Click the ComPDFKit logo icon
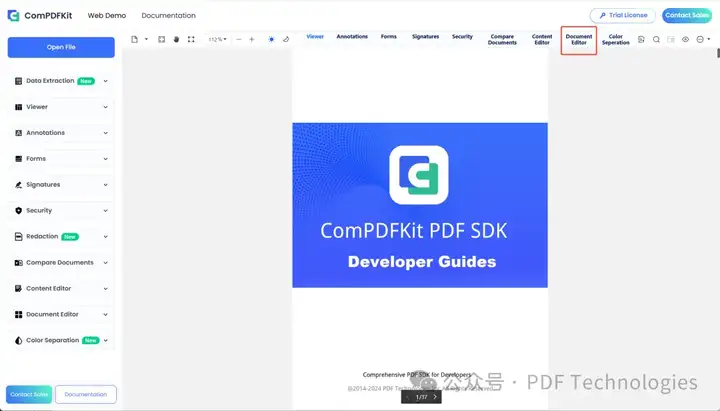720x411 pixels. click(x=13, y=16)
